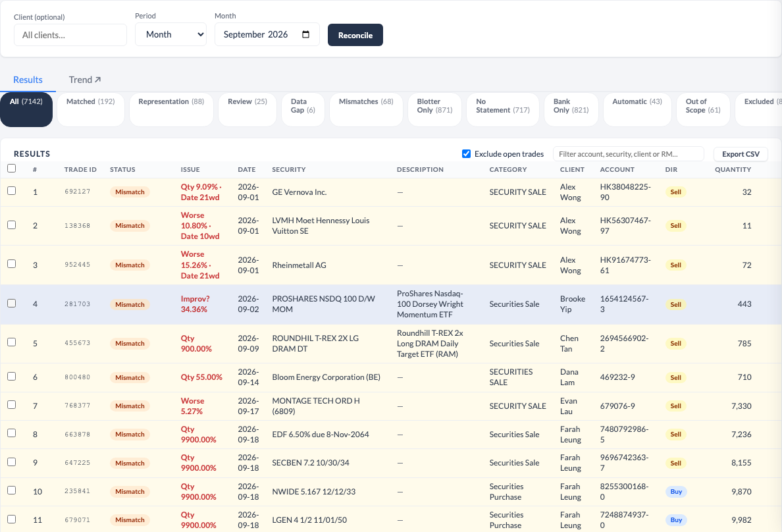Click the TRADE ID column header
782x532 pixels.
(80, 170)
